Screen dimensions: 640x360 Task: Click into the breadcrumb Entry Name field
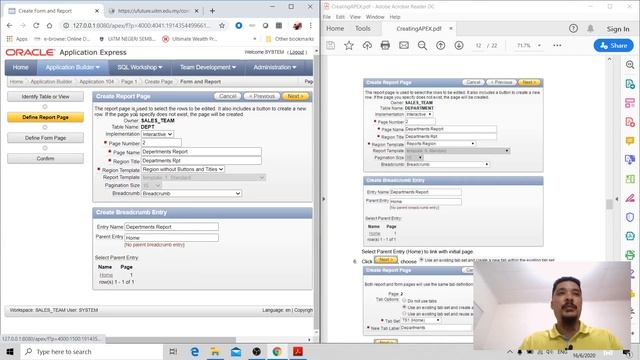click(x=171, y=227)
